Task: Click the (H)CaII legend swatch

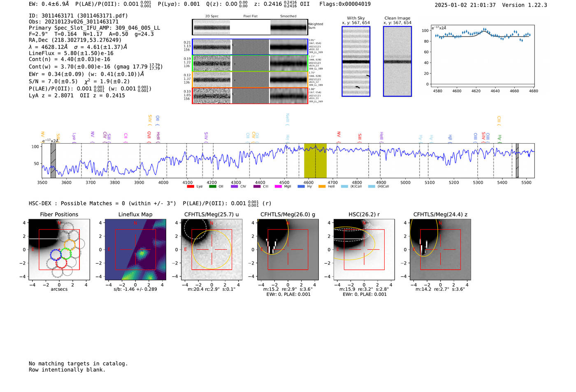Action: pos(372,186)
